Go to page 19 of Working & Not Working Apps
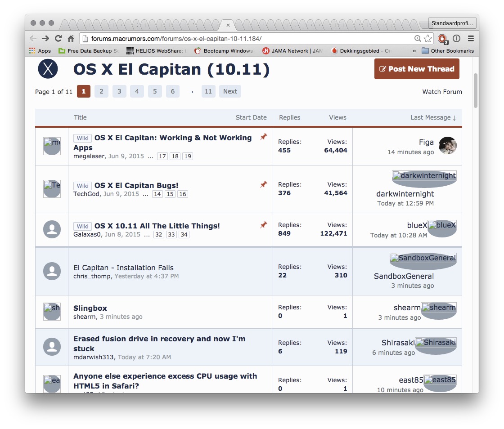The height and width of the screenshot is (429, 504). (188, 156)
